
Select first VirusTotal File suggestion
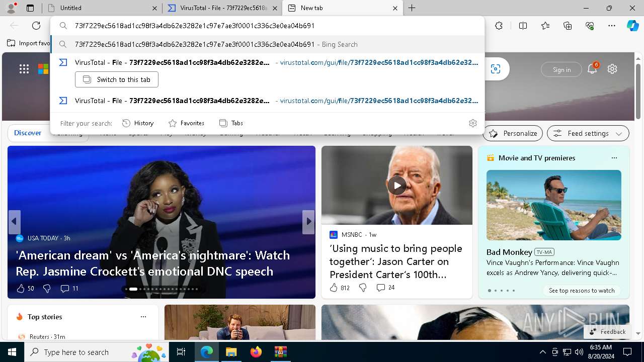click(267, 62)
